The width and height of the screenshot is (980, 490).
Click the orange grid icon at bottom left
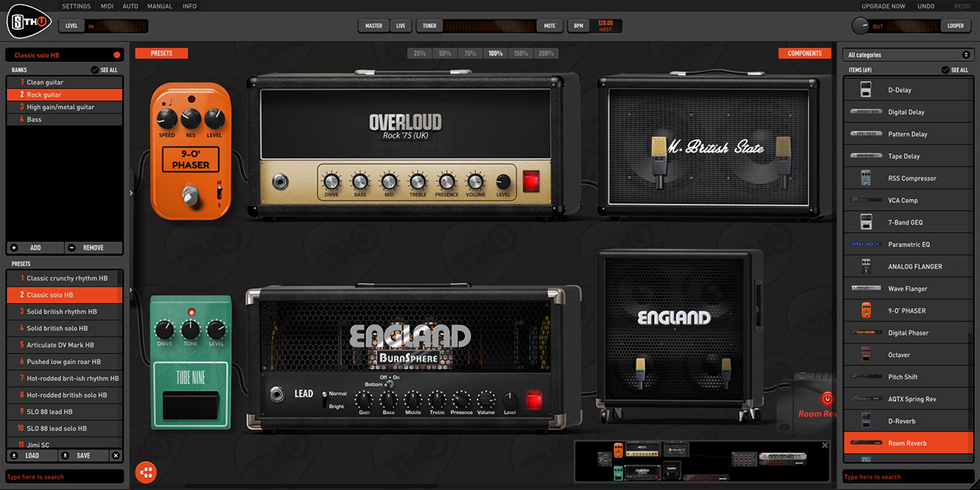pyautogui.click(x=146, y=472)
